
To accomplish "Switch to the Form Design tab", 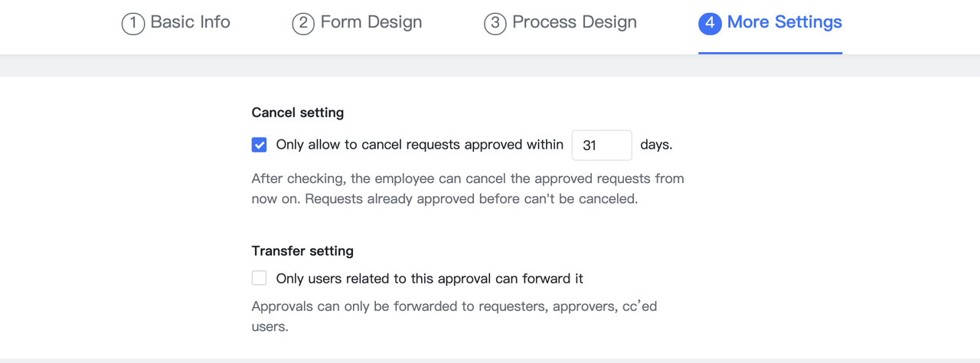I will [371, 22].
